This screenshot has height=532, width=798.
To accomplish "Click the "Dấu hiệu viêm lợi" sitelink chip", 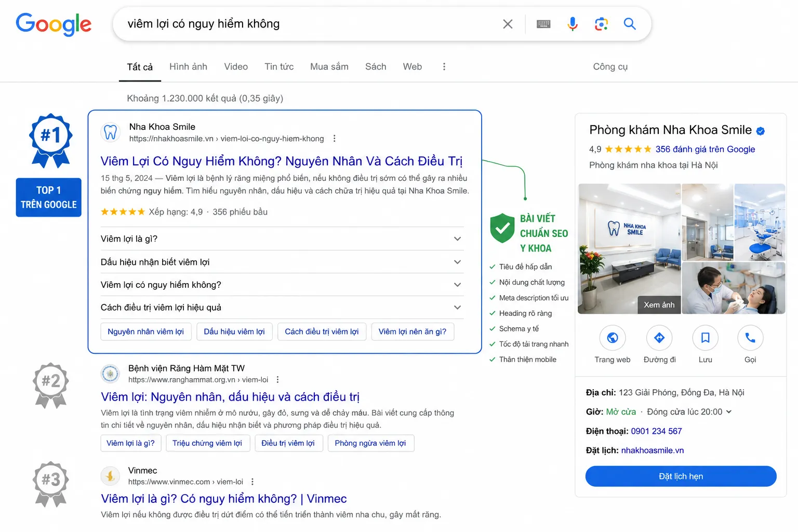I will [234, 331].
